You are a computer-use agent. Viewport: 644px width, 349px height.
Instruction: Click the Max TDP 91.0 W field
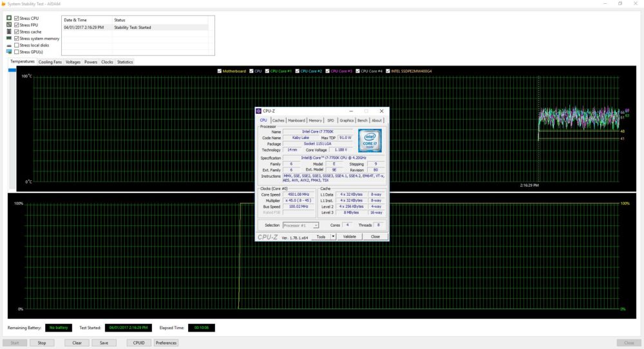[345, 138]
